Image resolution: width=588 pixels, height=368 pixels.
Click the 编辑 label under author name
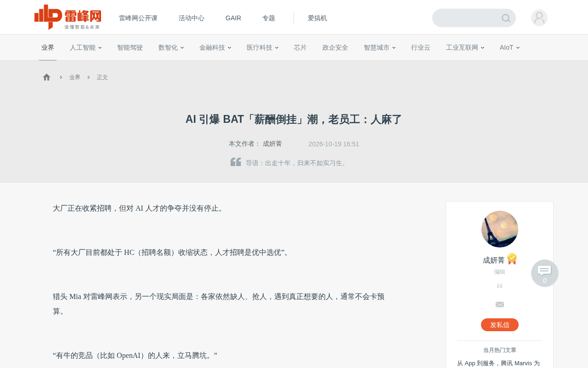click(500, 272)
